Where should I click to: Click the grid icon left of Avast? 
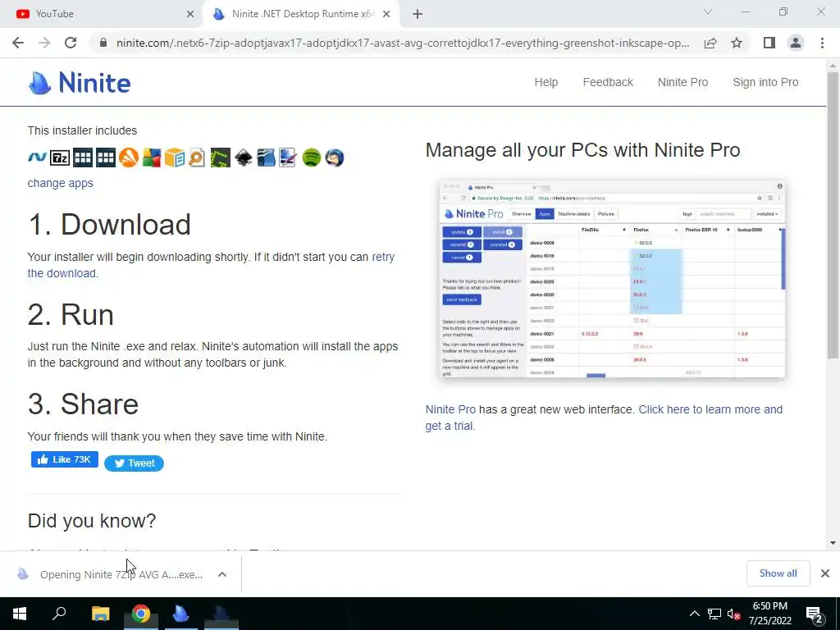pos(106,157)
